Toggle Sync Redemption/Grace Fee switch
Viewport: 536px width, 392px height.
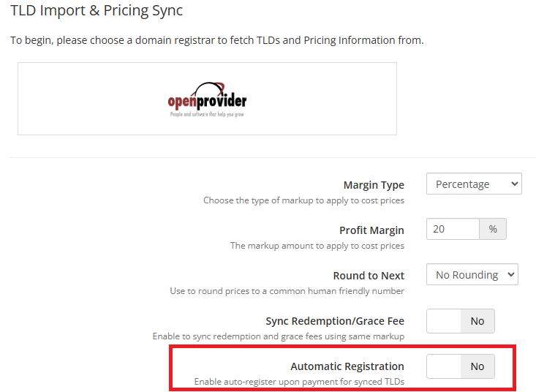pyautogui.click(x=460, y=321)
